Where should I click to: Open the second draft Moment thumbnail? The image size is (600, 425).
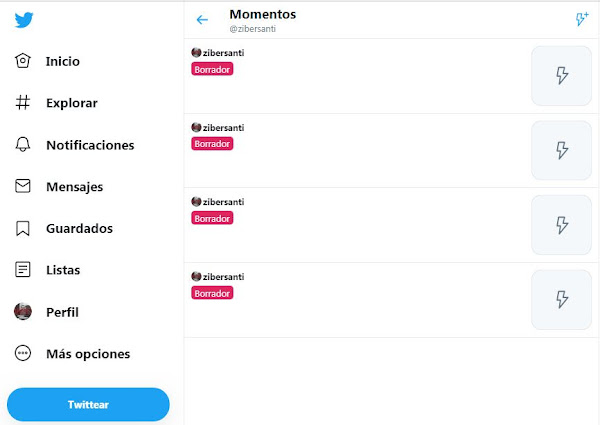pos(561,150)
